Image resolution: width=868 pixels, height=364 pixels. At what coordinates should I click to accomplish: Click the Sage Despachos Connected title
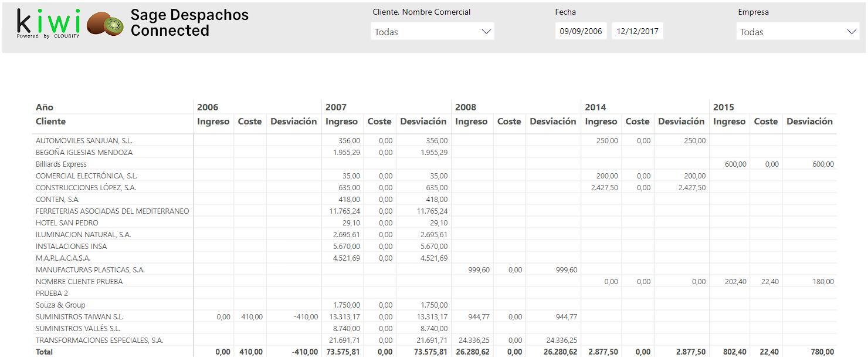click(x=189, y=23)
